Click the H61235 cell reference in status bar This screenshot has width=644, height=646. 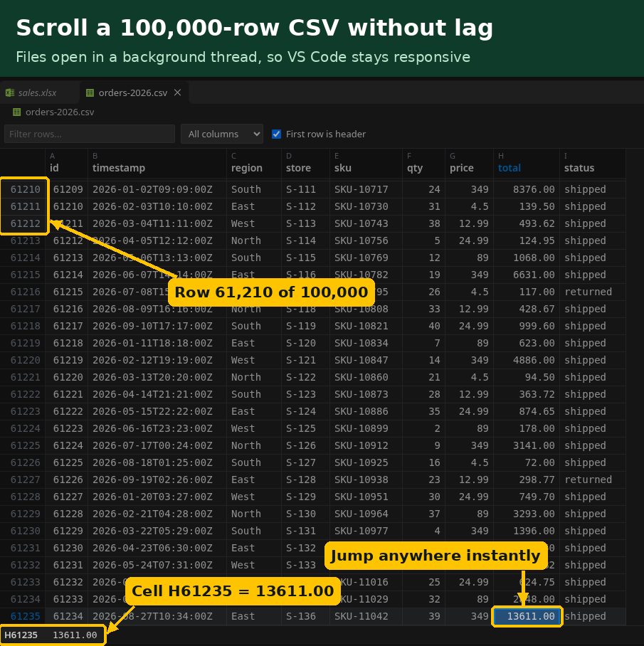click(x=21, y=635)
